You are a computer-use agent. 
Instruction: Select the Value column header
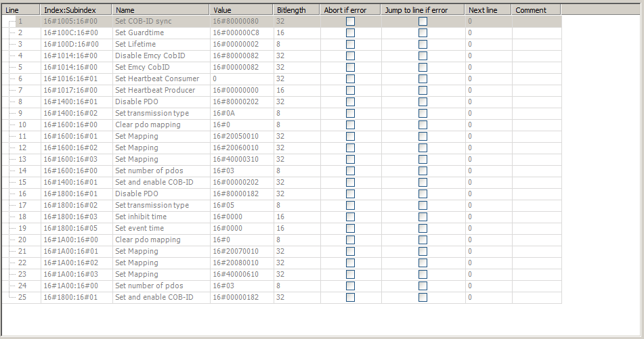click(x=241, y=10)
